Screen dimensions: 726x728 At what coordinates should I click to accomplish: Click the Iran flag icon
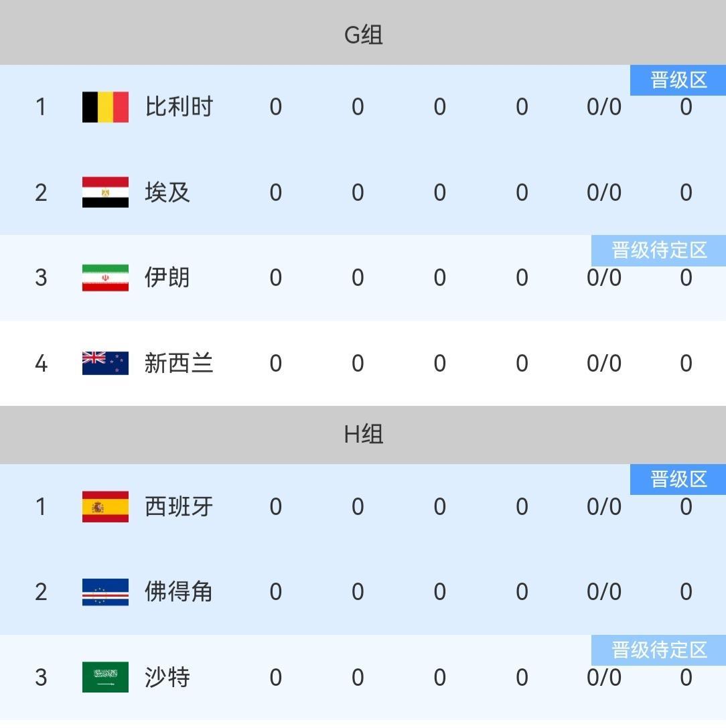105,277
